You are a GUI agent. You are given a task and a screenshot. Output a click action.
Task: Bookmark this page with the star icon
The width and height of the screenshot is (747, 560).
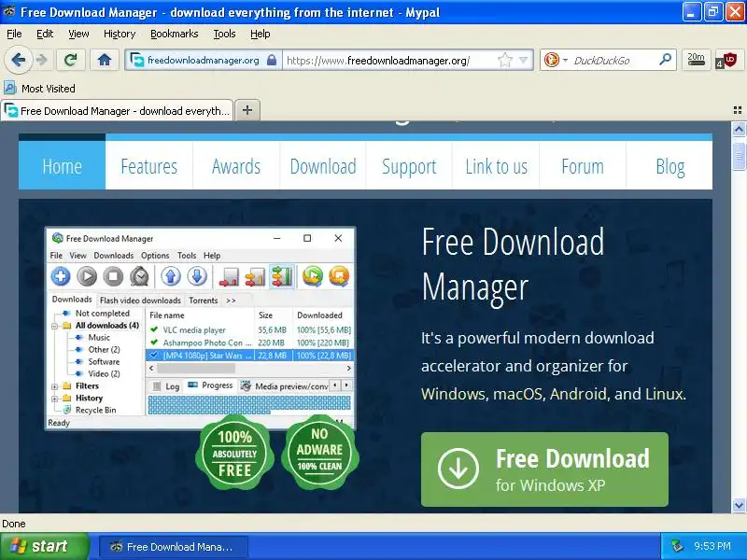tap(504, 60)
